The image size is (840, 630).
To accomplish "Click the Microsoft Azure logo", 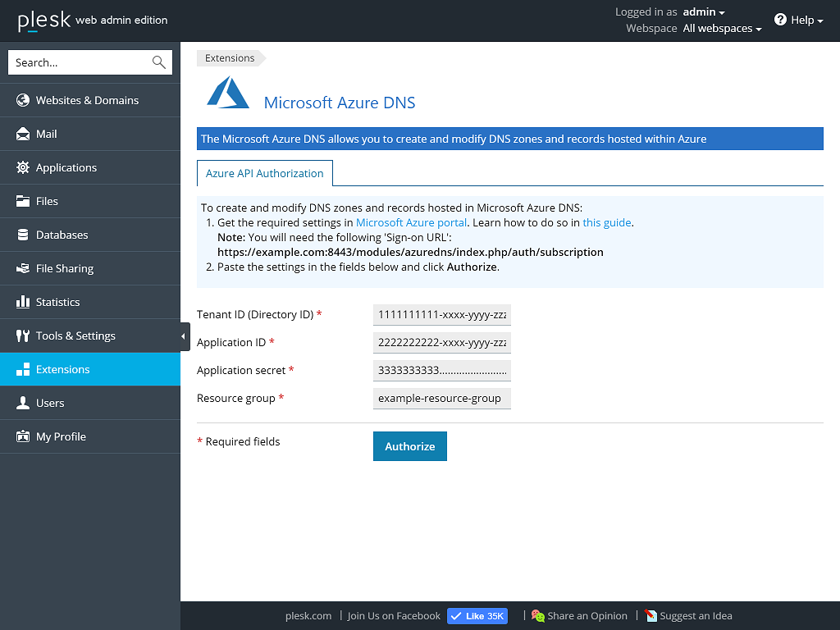I will [x=228, y=94].
